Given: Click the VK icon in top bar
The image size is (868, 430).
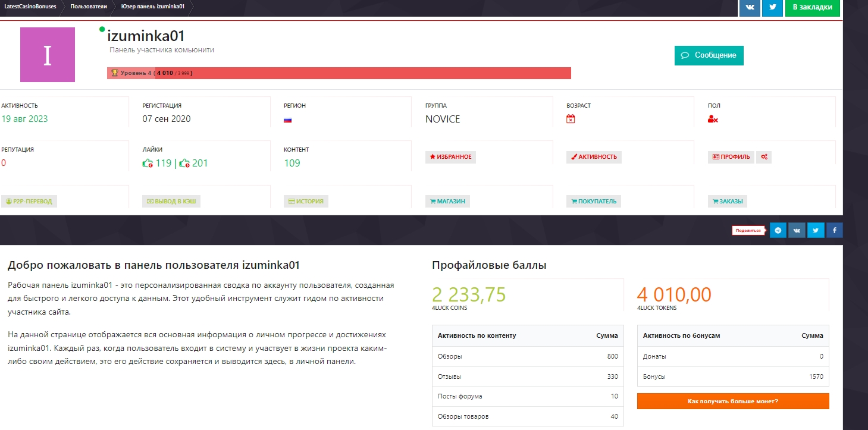Looking at the screenshot, I should click(750, 7).
